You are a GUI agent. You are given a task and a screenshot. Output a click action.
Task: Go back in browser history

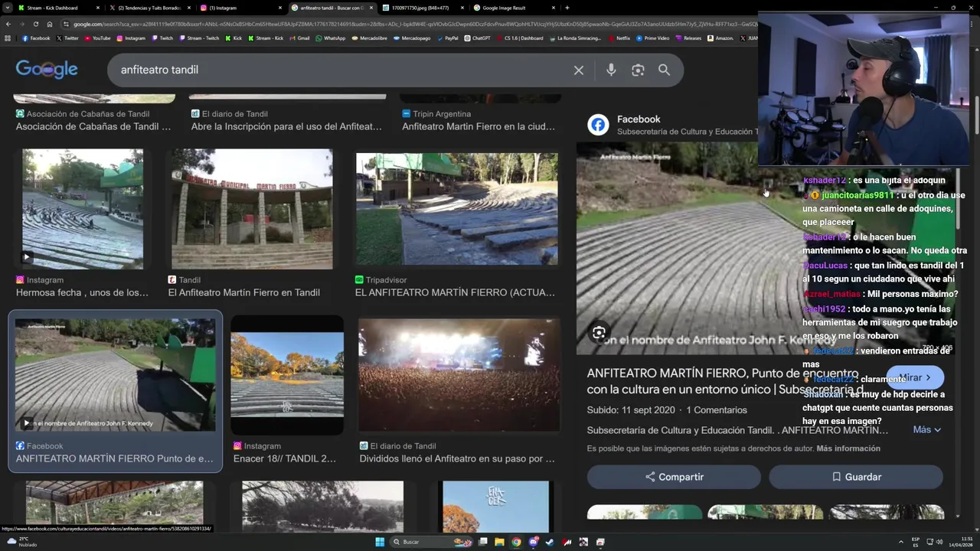(8, 24)
